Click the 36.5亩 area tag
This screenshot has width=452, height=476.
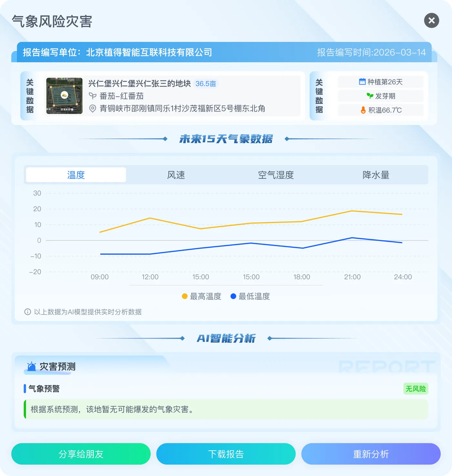206,84
